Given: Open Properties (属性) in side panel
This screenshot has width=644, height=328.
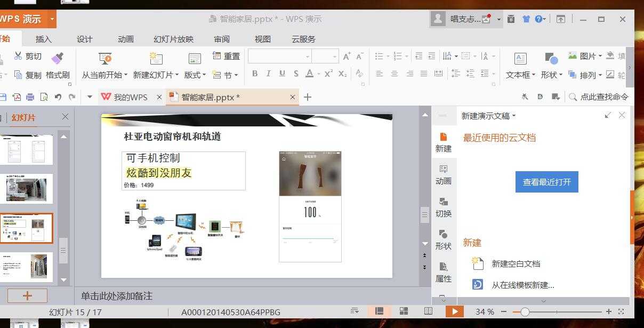Looking at the screenshot, I should (444, 272).
